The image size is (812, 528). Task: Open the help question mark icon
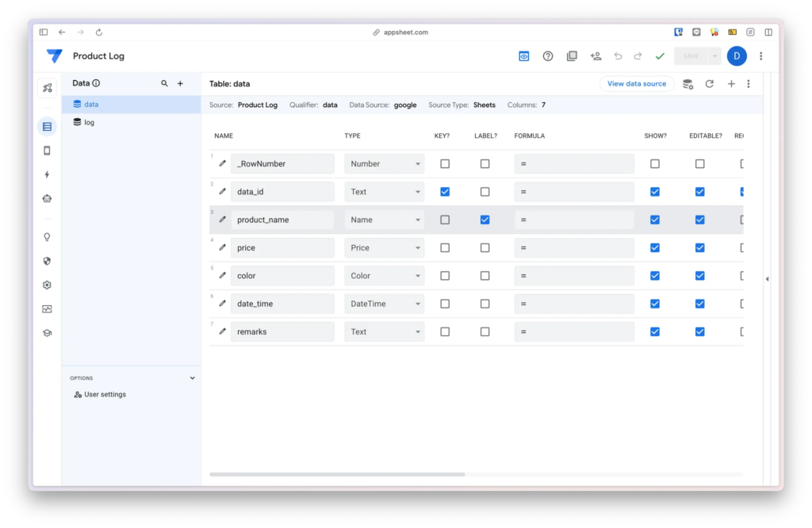pyautogui.click(x=547, y=56)
